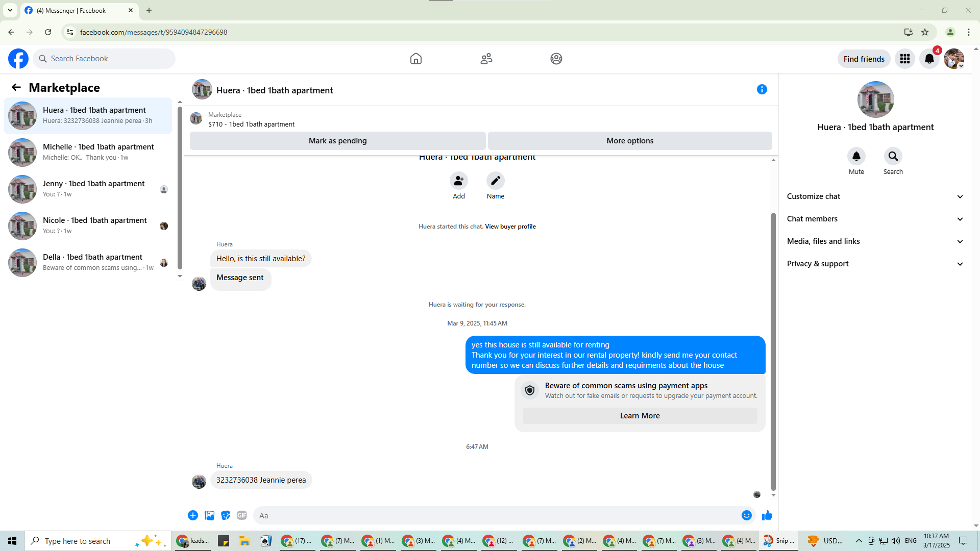980x551 pixels.
Task: Click the 3232736038 Jeannie perea message
Action: (261, 480)
